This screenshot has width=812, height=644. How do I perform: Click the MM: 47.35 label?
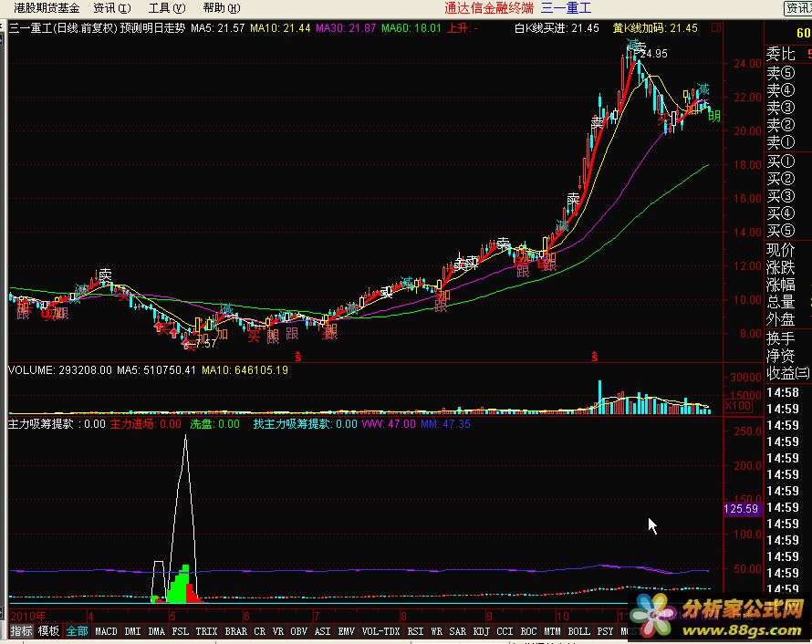point(445,424)
